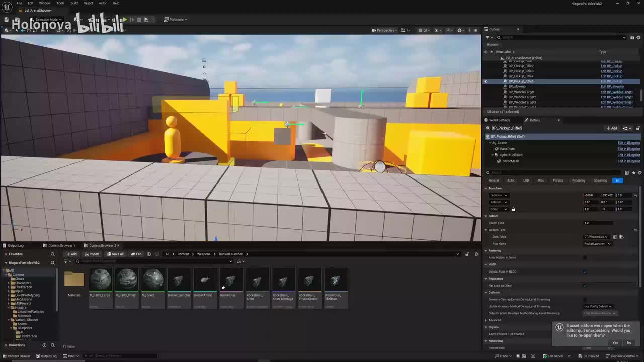Screen dimensions: 644x362
Task: Open Details property matrix grid icon
Action: click(x=627, y=173)
